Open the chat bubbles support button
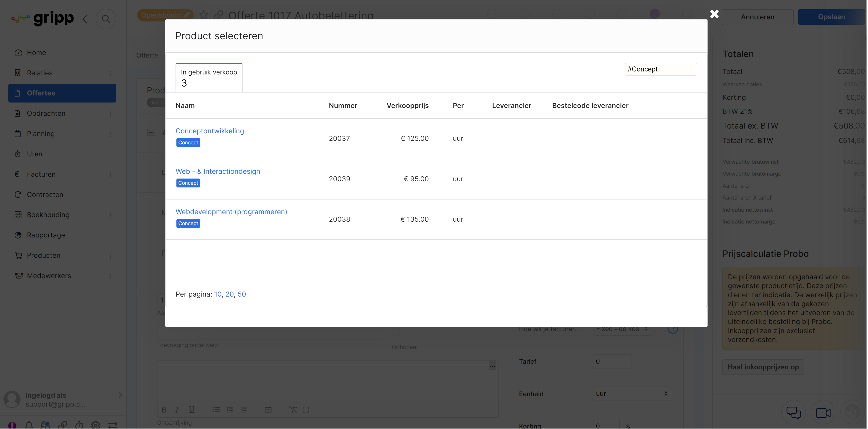868x429 pixels. (x=794, y=412)
